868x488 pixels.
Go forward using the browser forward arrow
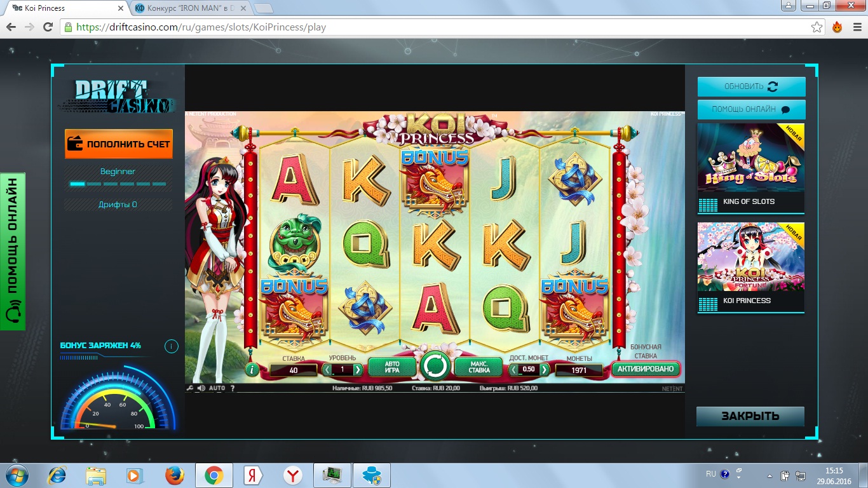tap(29, 27)
